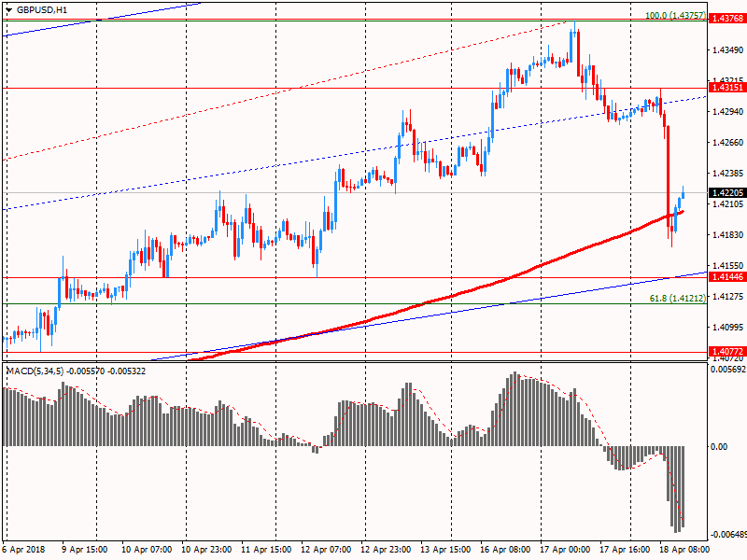This screenshot has width=747, height=560.
Task: Click the 1.41830 price axis value
Action: click(728, 235)
